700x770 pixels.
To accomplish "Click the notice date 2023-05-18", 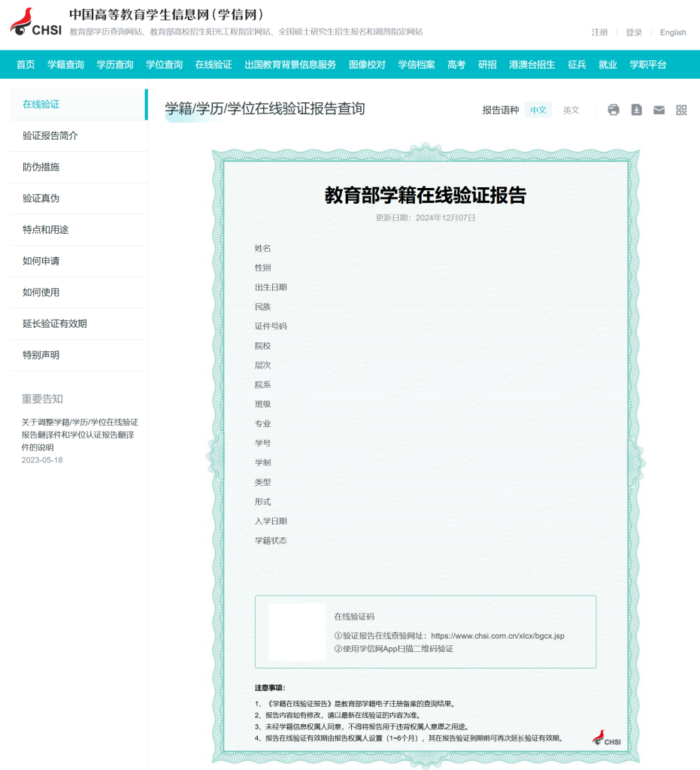I will pyautogui.click(x=42, y=460).
